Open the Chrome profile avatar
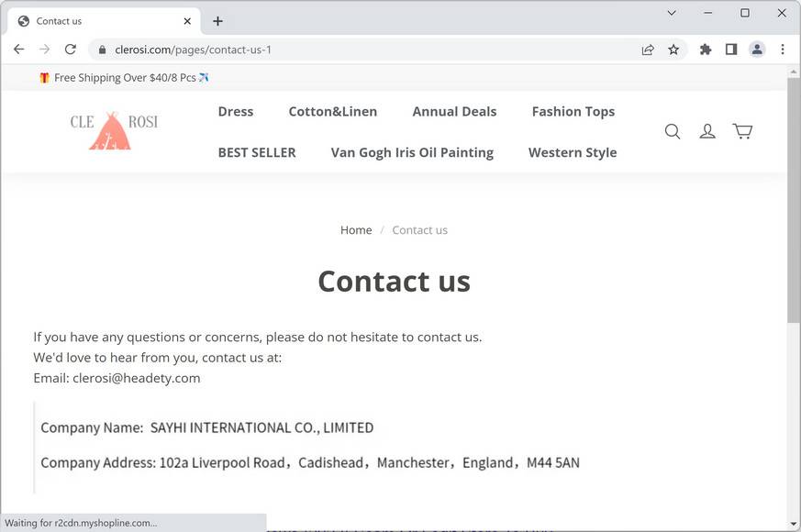Screen dimensions: 801x532 tap(757, 50)
